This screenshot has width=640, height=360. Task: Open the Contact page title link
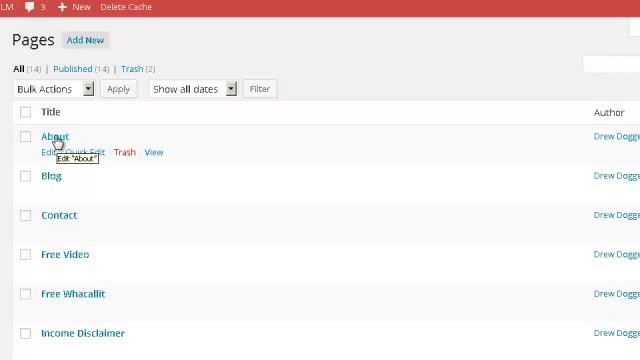coord(59,215)
